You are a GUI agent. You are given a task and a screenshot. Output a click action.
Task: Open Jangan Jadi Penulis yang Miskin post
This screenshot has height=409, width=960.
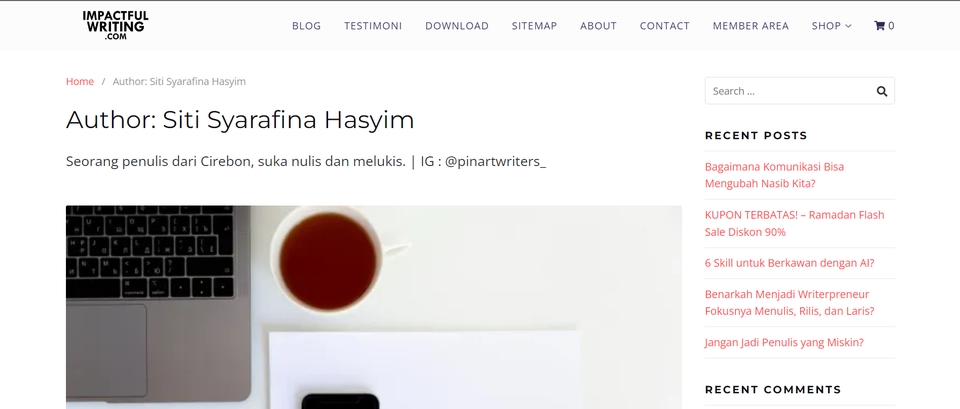784,342
